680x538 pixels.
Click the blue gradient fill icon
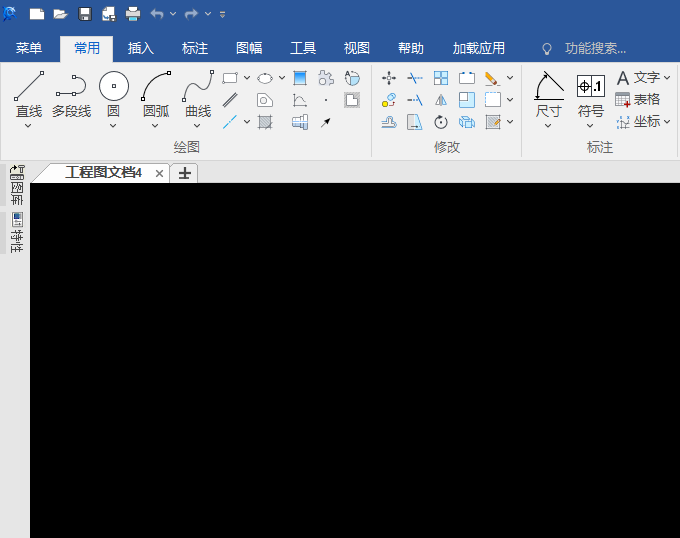click(300, 78)
